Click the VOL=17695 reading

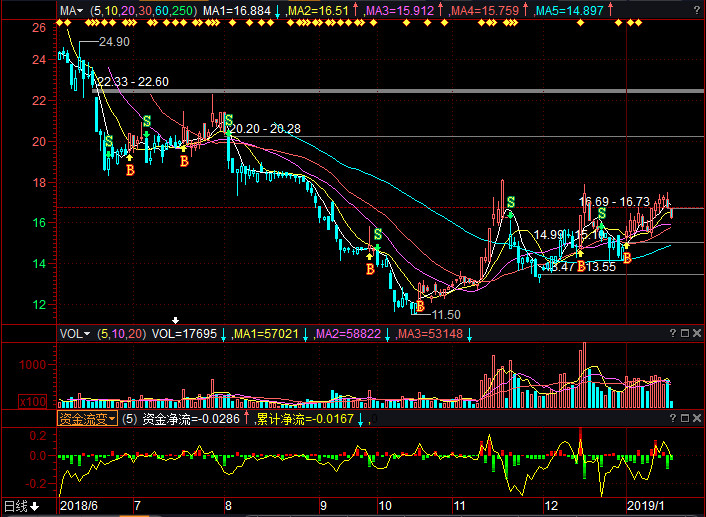184,334
